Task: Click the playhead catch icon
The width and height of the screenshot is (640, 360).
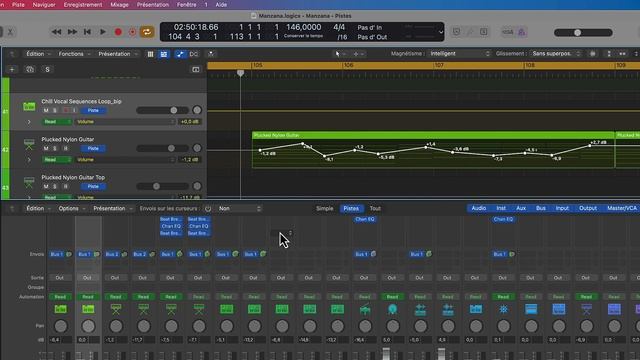Action: click(x=211, y=54)
